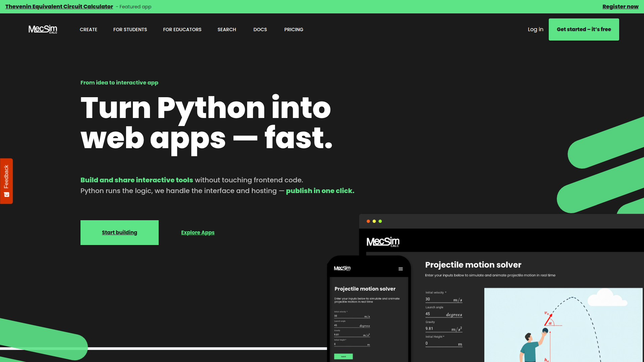Click MecSim logo inside desktop mockup
Viewport: 644px width, 362px height.
pos(383,242)
